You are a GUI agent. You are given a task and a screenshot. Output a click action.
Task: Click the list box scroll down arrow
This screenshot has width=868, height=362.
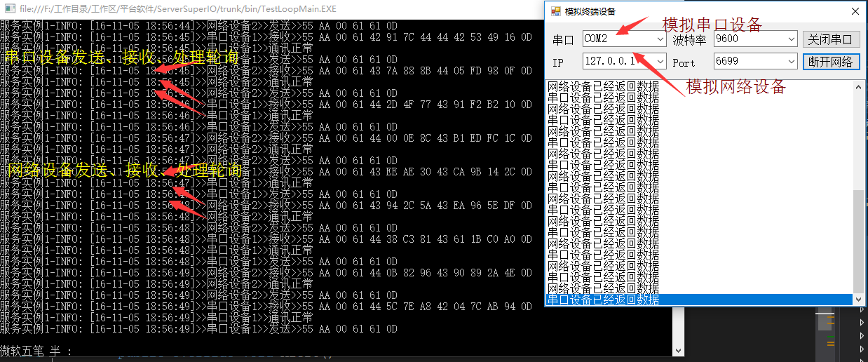[x=859, y=300]
